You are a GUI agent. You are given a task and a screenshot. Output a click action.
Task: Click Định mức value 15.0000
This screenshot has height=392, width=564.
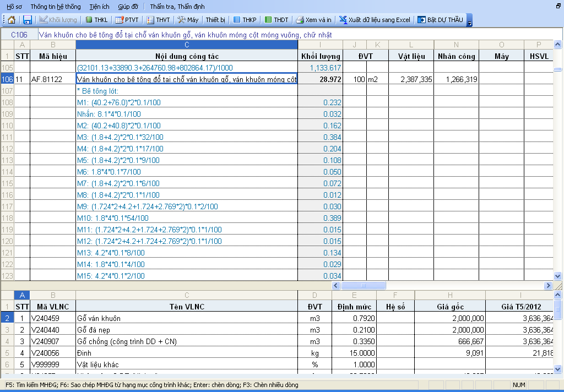click(x=354, y=353)
